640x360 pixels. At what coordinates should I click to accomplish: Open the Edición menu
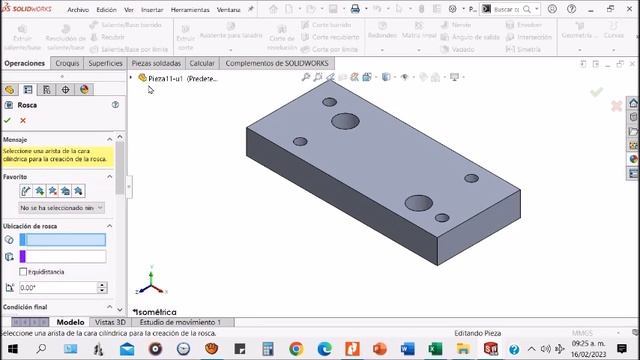point(106,9)
